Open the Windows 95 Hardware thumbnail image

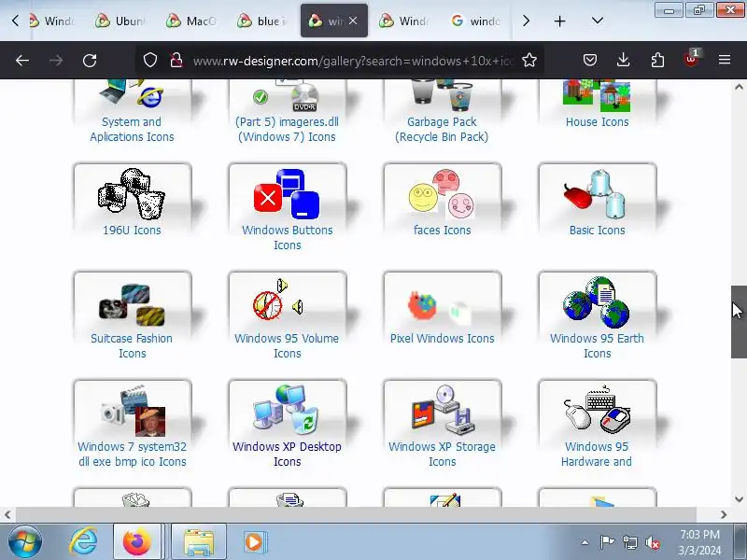597,410
